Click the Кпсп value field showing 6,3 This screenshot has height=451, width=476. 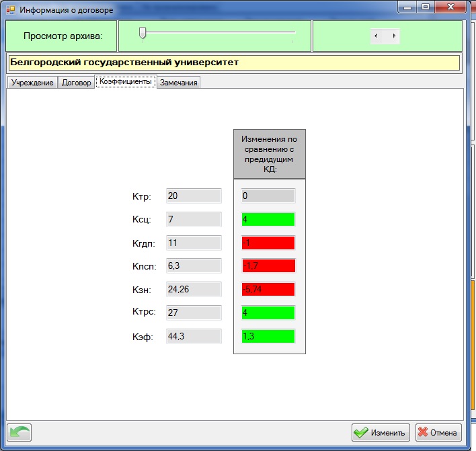[194, 266]
